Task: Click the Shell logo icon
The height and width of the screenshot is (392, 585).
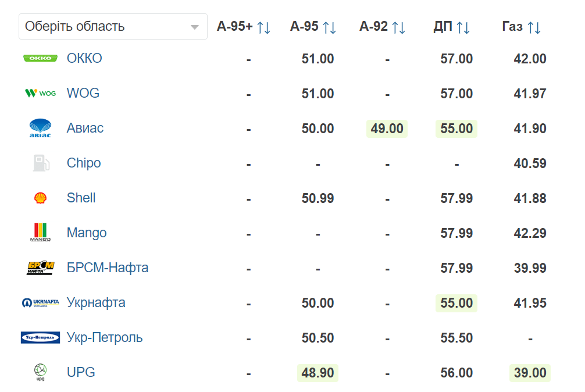Action: point(40,198)
